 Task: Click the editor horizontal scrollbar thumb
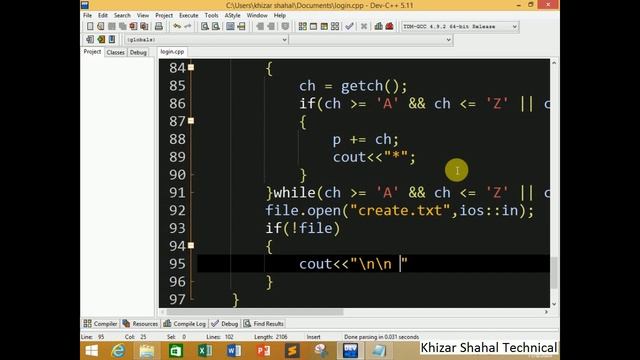tap(255, 312)
